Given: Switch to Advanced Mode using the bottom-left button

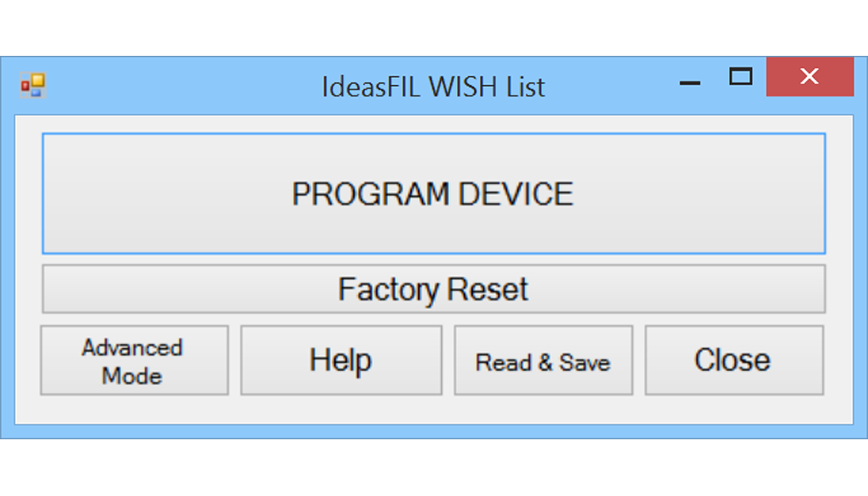Looking at the screenshot, I should pos(134,360).
